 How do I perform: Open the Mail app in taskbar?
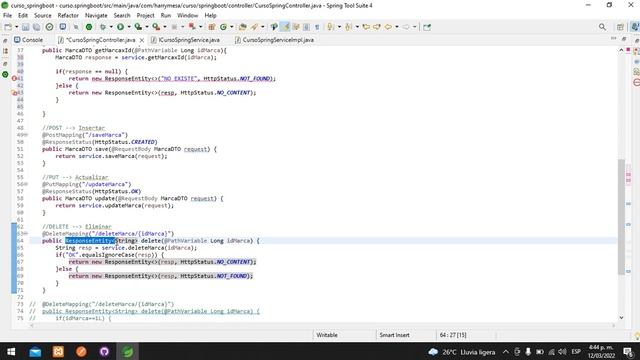point(35,351)
